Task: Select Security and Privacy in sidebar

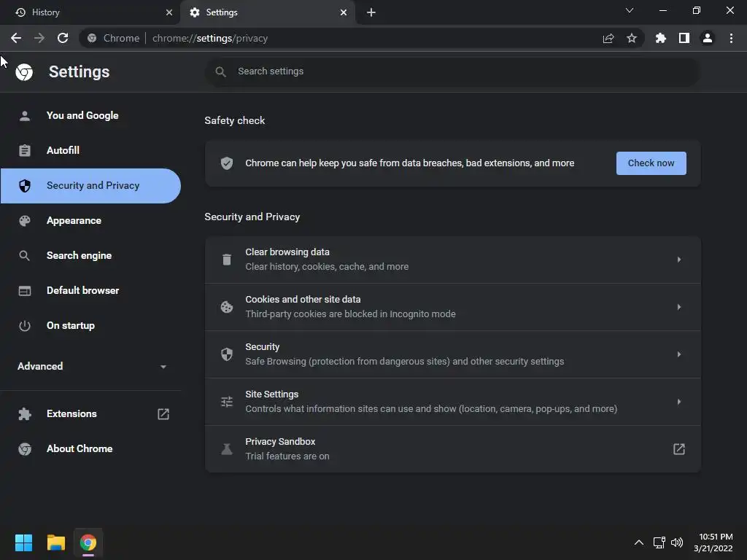Action: tap(90, 186)
